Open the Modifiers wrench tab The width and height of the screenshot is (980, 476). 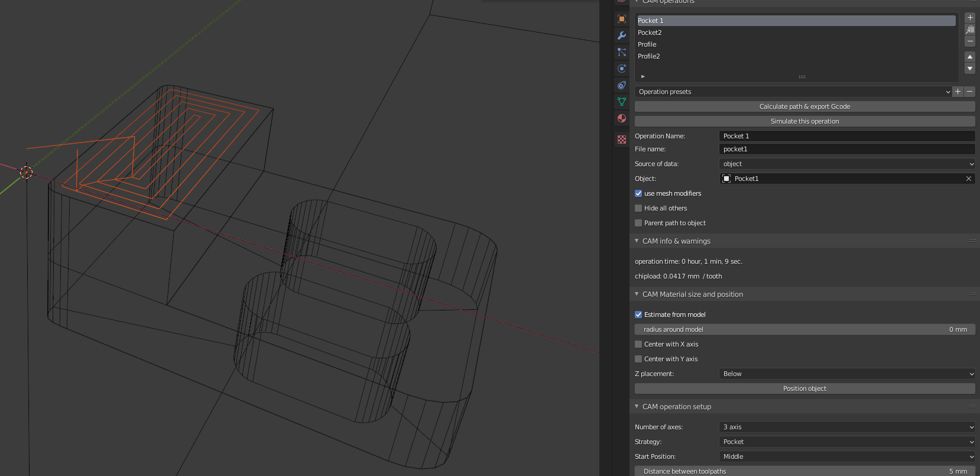coord(621,35)
